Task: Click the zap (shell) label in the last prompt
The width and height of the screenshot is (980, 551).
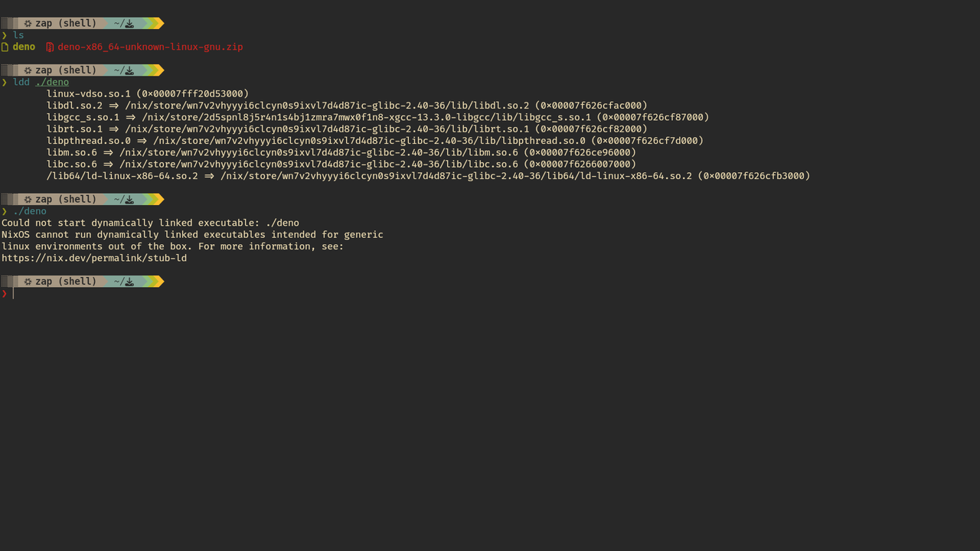Action: pos(66,282)
